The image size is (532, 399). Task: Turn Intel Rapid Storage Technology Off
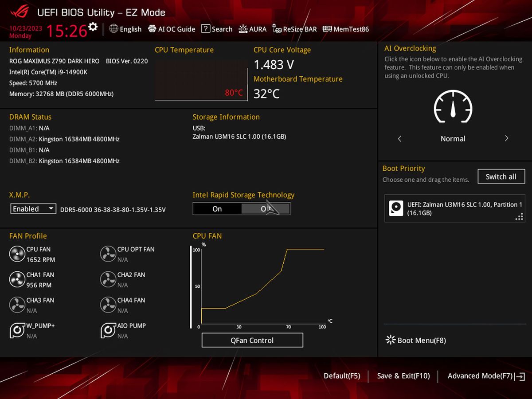click(266, 209)
